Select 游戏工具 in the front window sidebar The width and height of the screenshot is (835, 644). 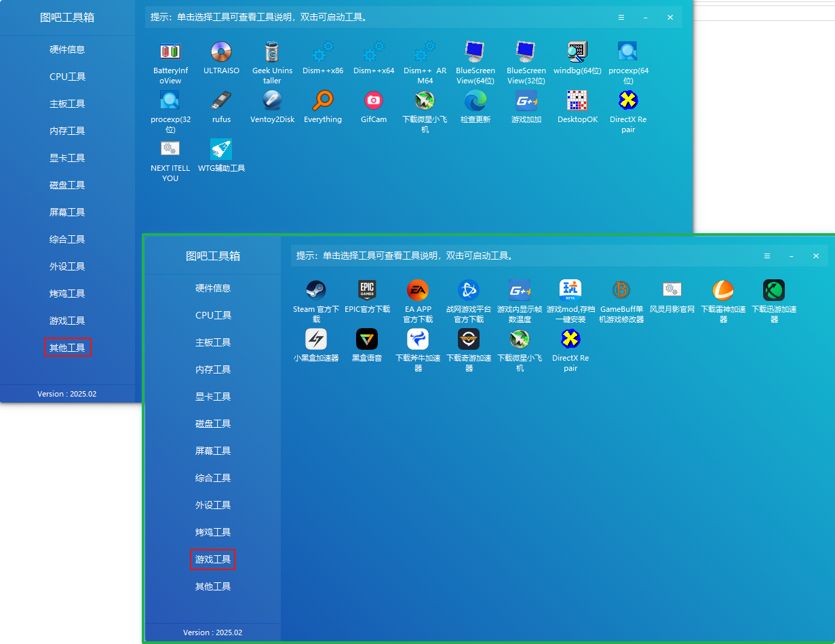click(213, 559)
